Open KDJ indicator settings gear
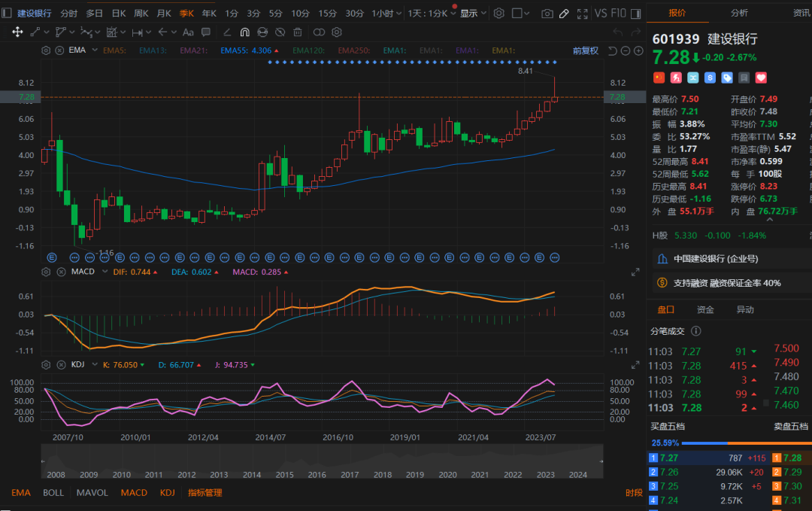Image resolution: width=812 pixels, height=511 pixels. (46, 365)
